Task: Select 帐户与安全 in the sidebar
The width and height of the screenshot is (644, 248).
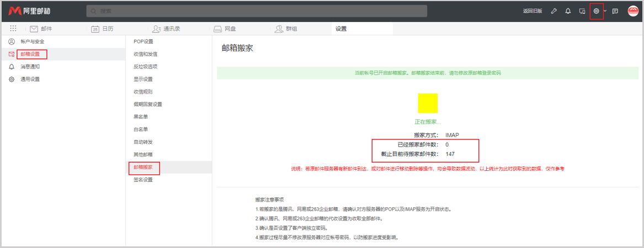Action: 33,41
